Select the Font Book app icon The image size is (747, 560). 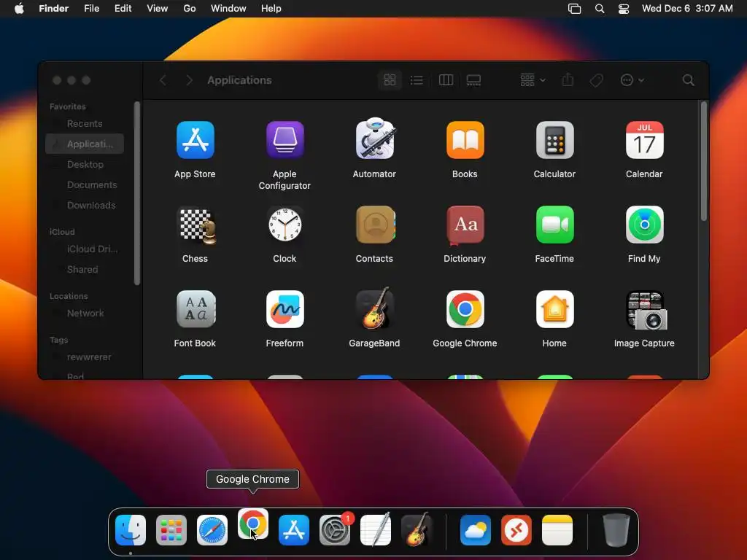pos(196,309)
